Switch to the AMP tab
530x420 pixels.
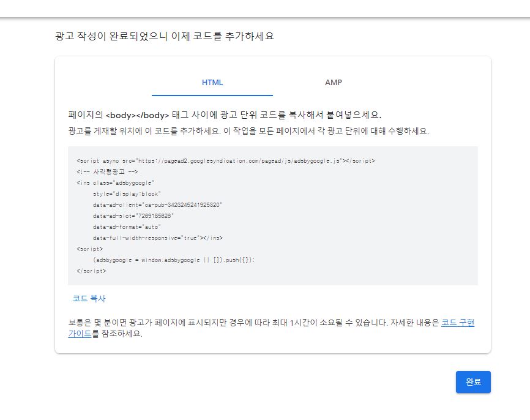click(334, 83)
